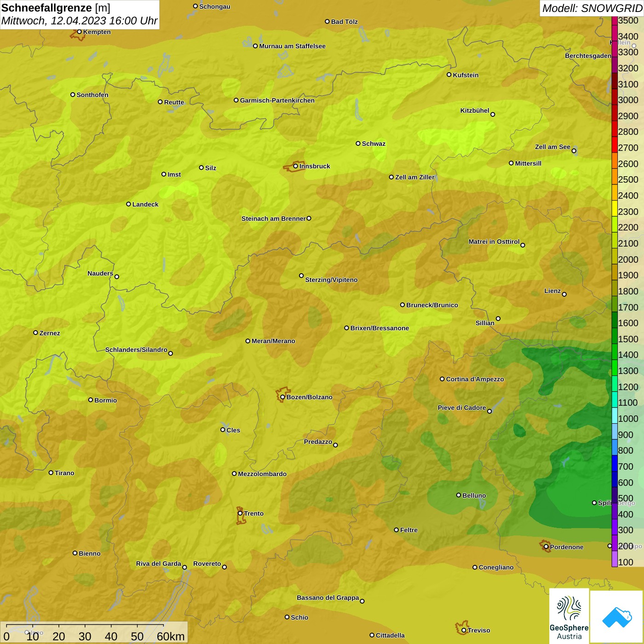644x644 pixels.
Task: Click the date Mittwoch, 12.04.2023 16:00 Uhr
Action: [x=79, y=21]
